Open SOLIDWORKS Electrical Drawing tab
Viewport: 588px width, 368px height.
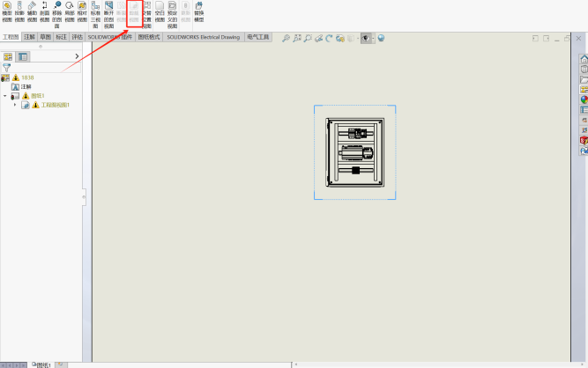pos(204,37)
